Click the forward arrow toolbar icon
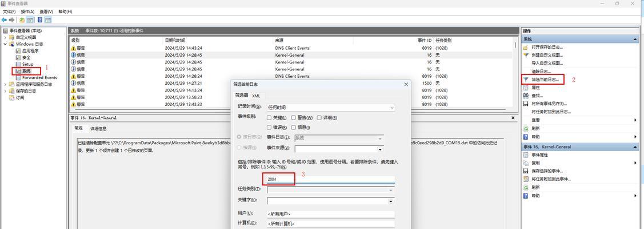Viewport: 644px width, 229px height. point(11,19)
